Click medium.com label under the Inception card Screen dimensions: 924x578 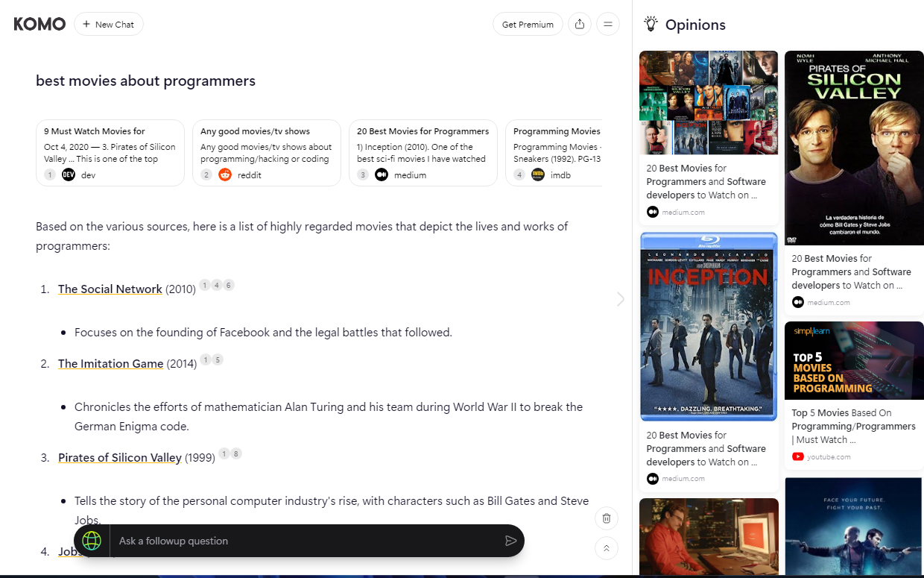coord(683,479)
